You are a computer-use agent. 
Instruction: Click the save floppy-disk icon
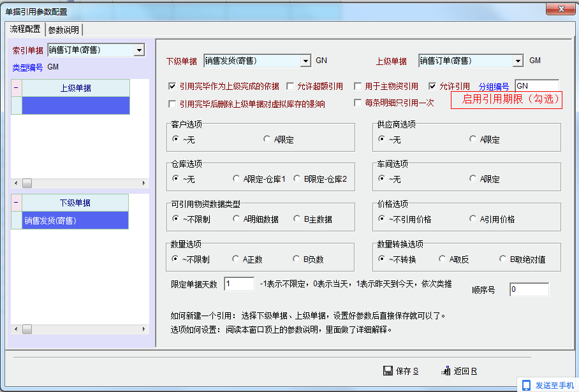click(387, 371)
